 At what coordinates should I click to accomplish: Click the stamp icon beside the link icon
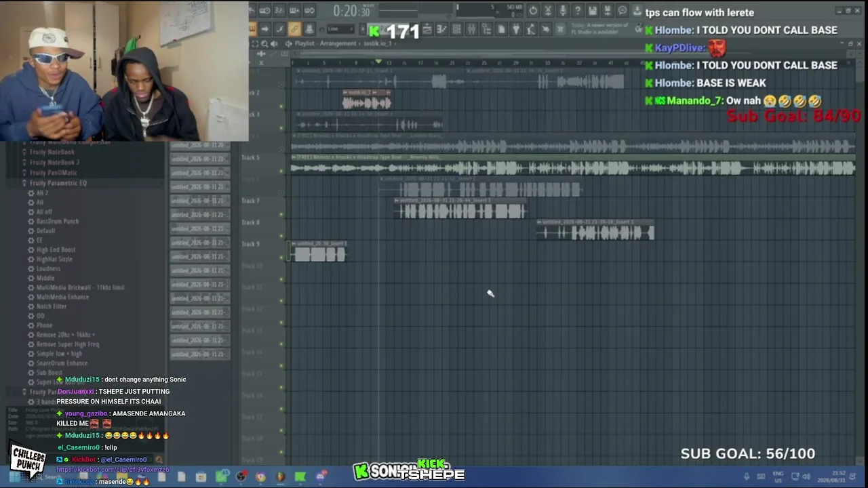tap(309, 29)
